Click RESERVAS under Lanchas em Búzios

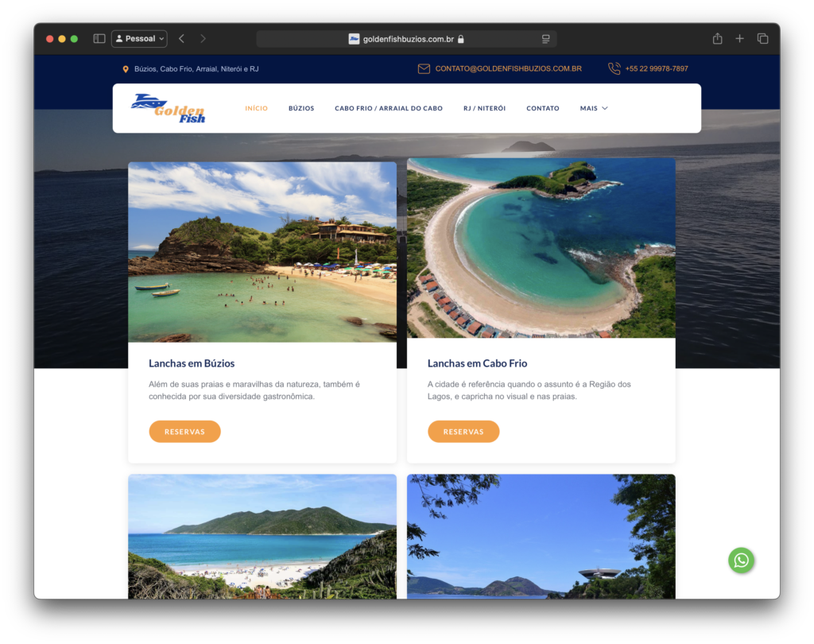pos(184,432)
